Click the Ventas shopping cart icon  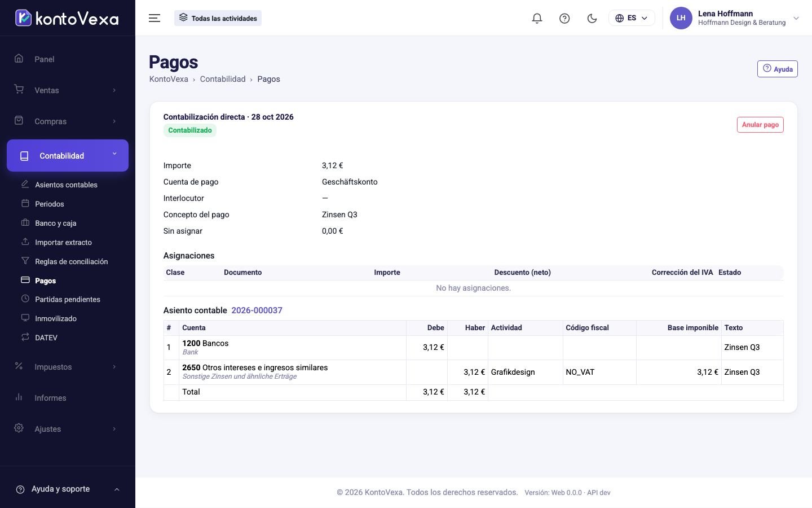(19, 90)
